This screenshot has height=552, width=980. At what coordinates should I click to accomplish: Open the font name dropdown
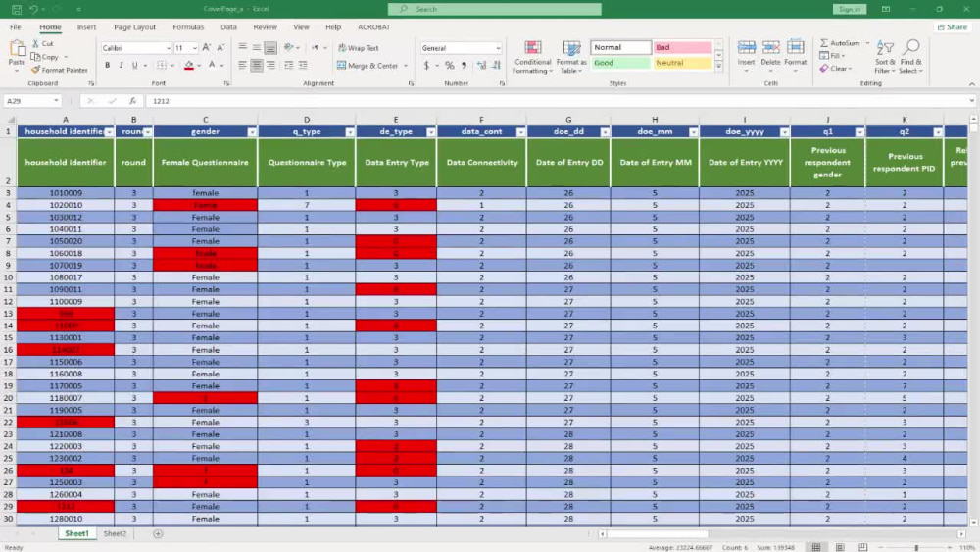coord(169,48)
